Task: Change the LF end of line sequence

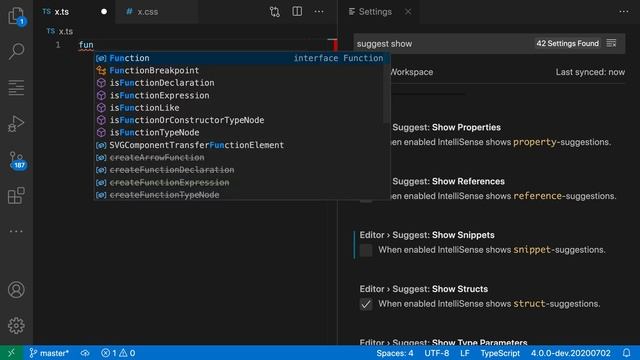Action: (465, 353)
